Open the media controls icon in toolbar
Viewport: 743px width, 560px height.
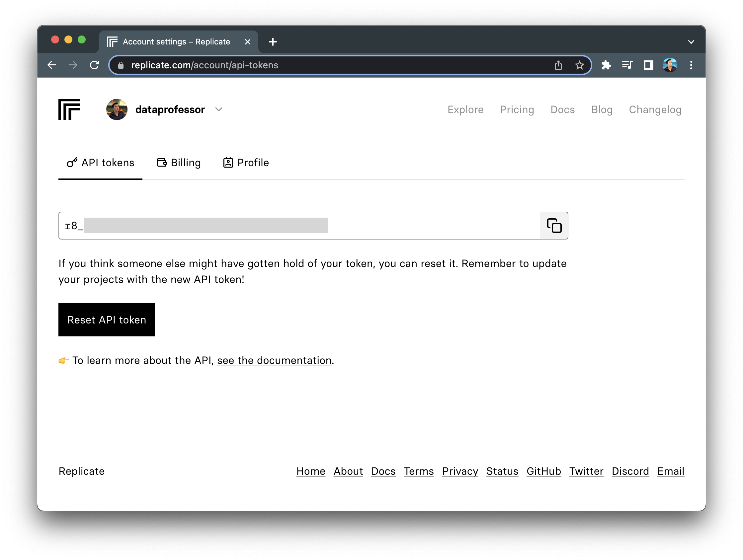pyautogui.click(x=627, y=65)
